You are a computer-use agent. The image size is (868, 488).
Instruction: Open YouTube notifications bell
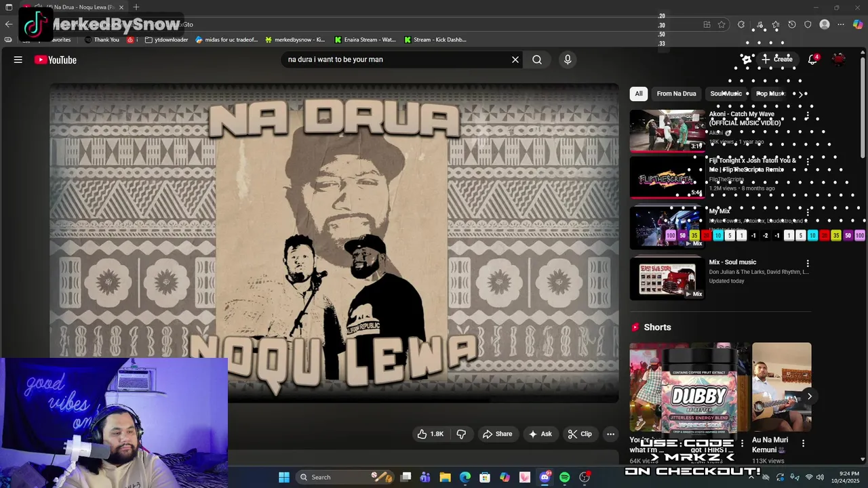pos(812,60)
